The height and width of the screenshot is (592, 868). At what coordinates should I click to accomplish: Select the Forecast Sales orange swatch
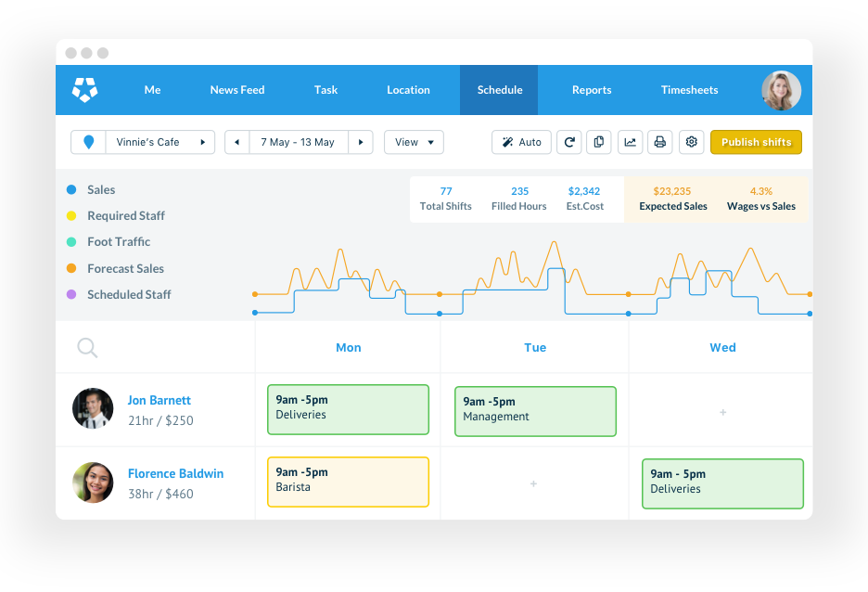click(71, 269)
